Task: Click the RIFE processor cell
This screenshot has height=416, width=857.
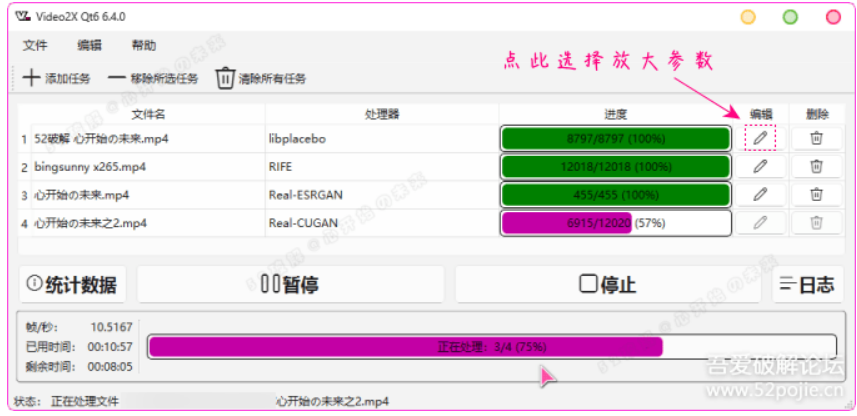Action: [381, 167]
